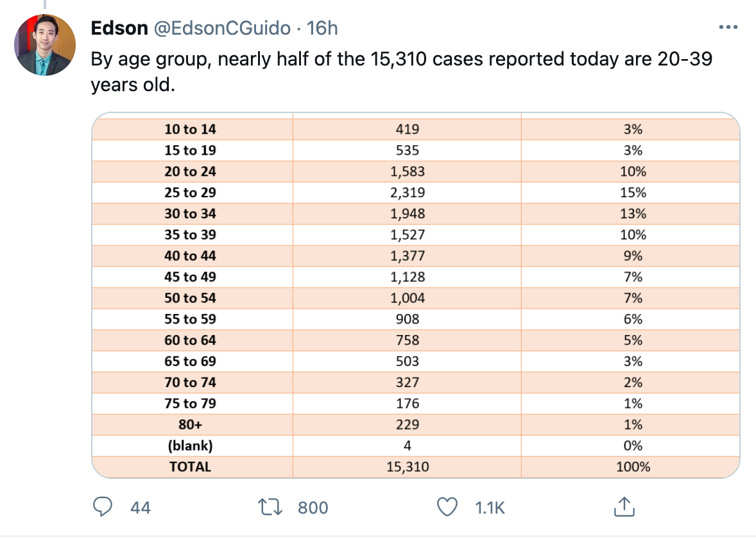The image size is (756, 538).
Task: Click the TOTAL row in the table image
Action: (x=416, y=467)
